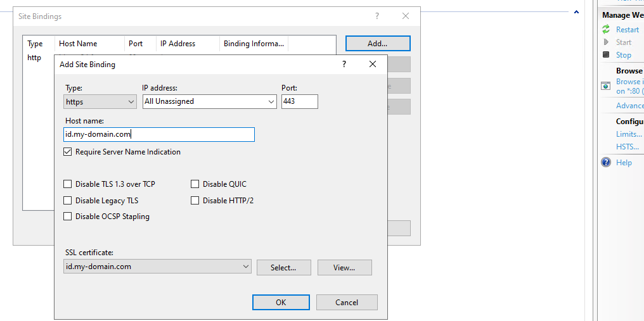This screenshot has height=321, width=644.
Task: Check the Disable HTTP/2 checkbox
Action: (x=195, y=201)
